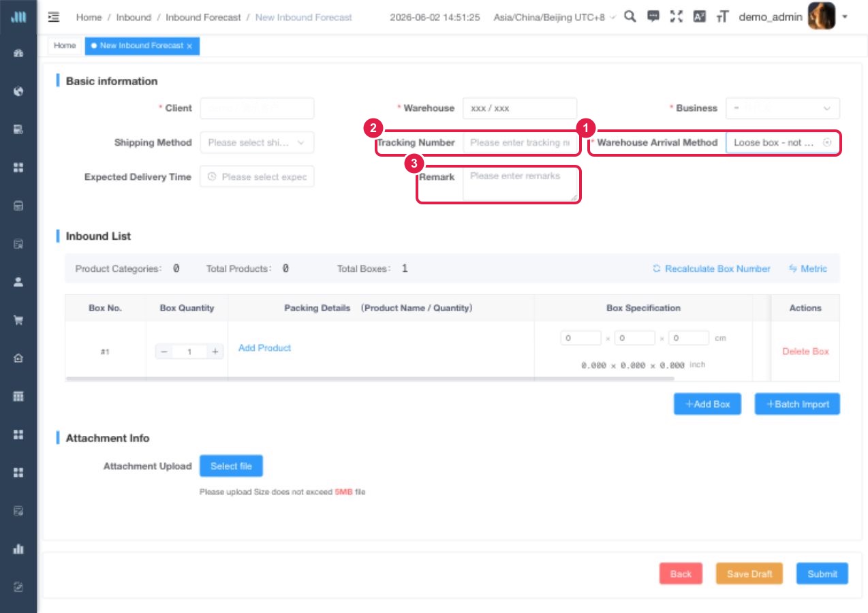Click the Batch Import button

click(x=797, y=404)
